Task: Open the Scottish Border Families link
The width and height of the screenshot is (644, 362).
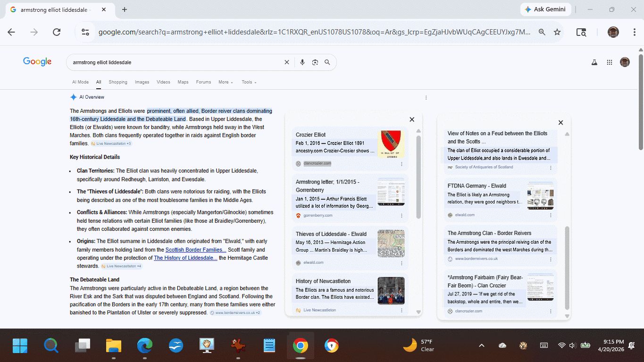Action: pos(195,250)
